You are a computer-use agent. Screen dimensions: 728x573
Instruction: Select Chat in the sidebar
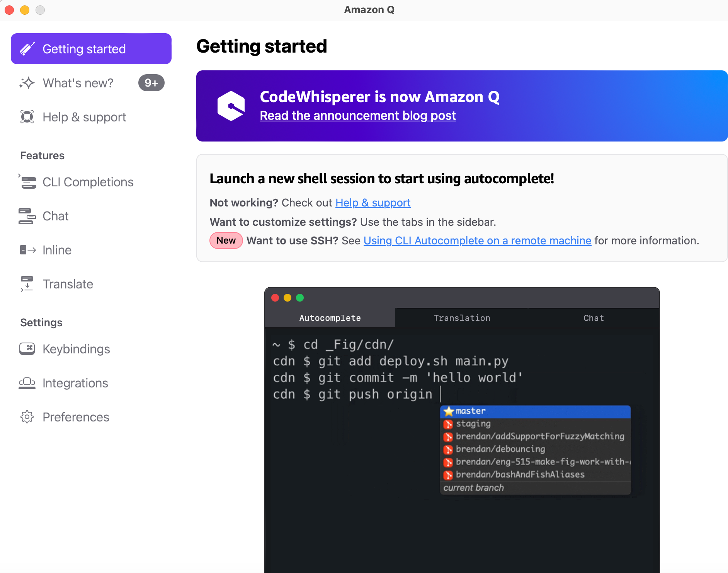tap(91, 216)
